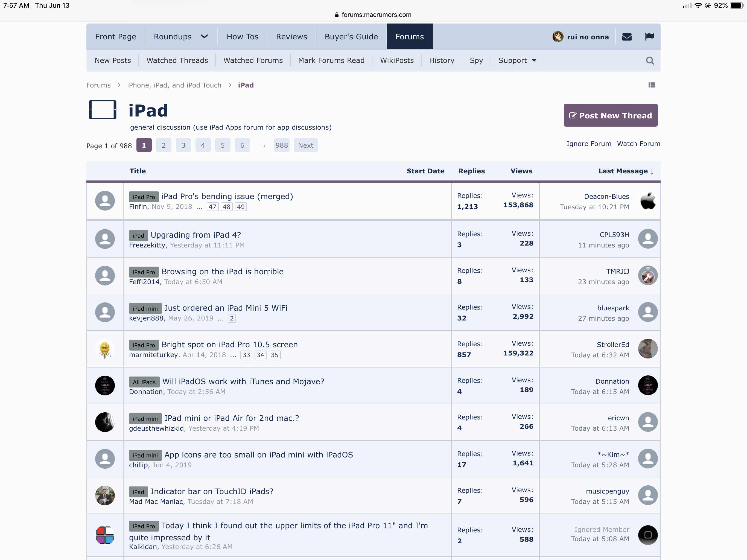
Task: Click Donnation's last-message avatar
Action: point(648,385)
